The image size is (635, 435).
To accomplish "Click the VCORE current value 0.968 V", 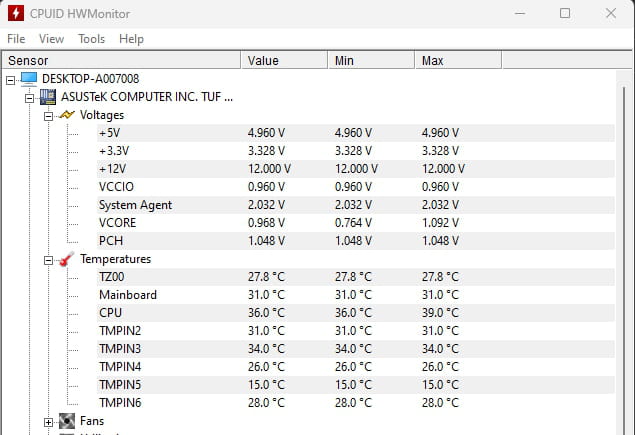I will (x=266, y=223).
